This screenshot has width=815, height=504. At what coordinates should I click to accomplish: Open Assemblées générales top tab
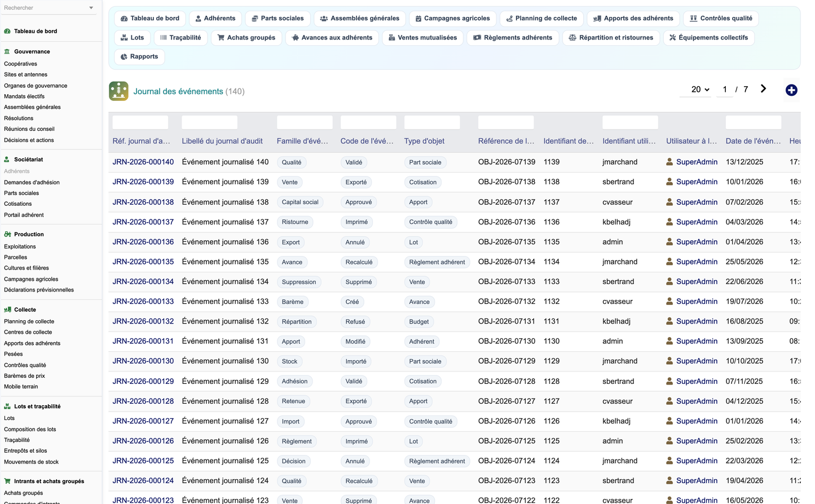tap(359, 19)
